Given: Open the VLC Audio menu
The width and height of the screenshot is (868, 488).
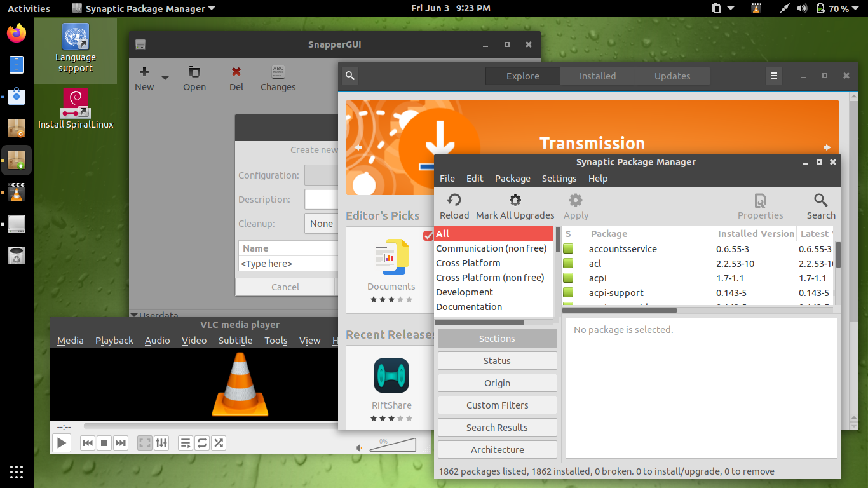Looking at the screenshot, I should pyautogui.click(x=158, y=341).
